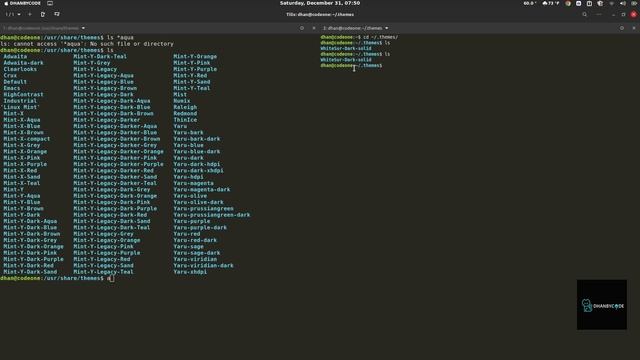
Task: Click 'Linux Mint' directory name
Action: tap(20, 107)
